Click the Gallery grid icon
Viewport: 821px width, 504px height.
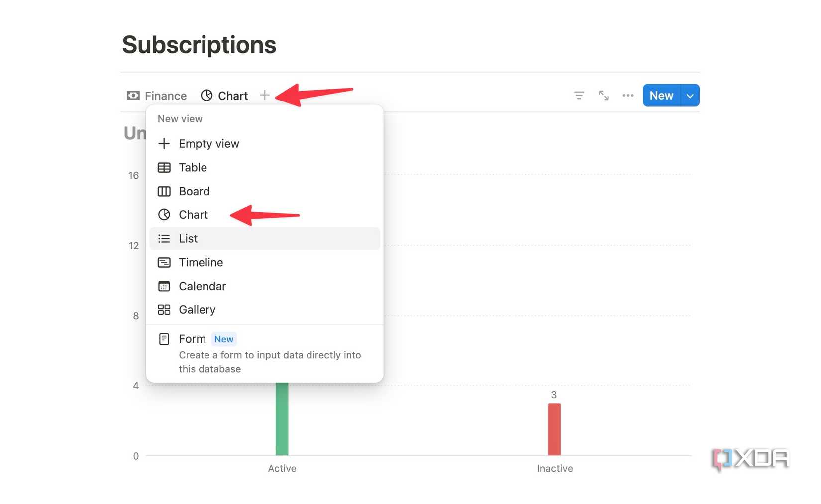click(x=164, y=309)
